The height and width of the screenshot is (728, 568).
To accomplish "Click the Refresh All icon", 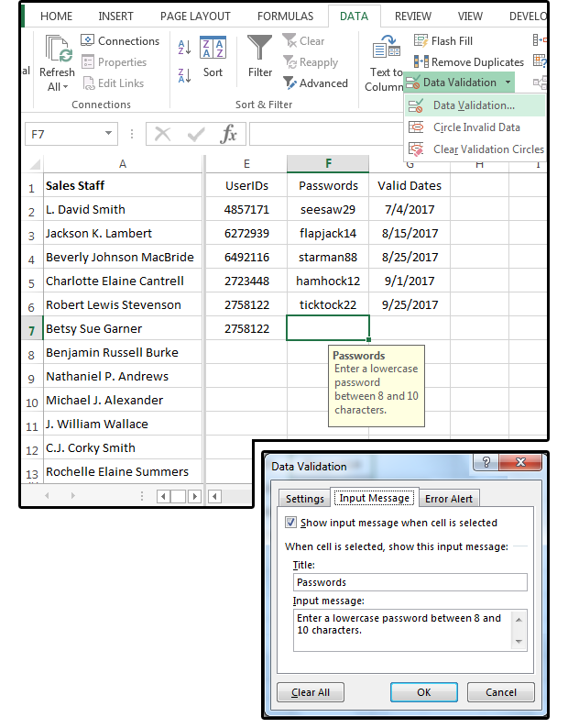I will tap(59, 49).
